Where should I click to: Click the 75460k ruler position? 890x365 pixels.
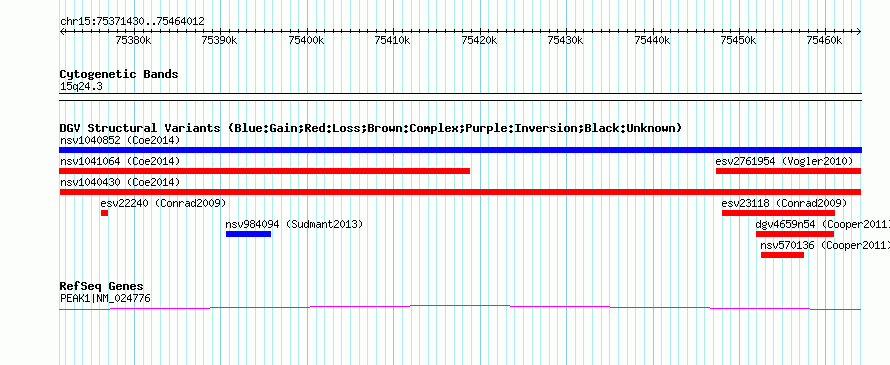(825, 40)
